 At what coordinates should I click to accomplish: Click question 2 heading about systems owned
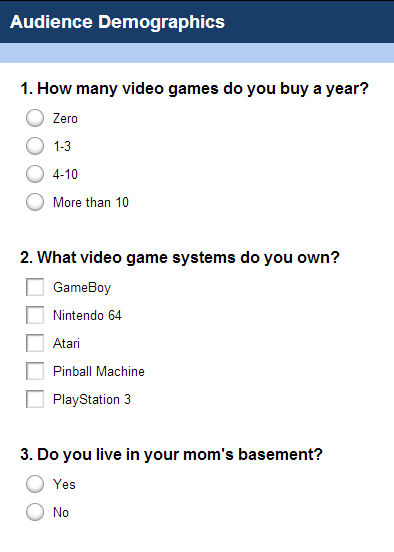[180, 258]
